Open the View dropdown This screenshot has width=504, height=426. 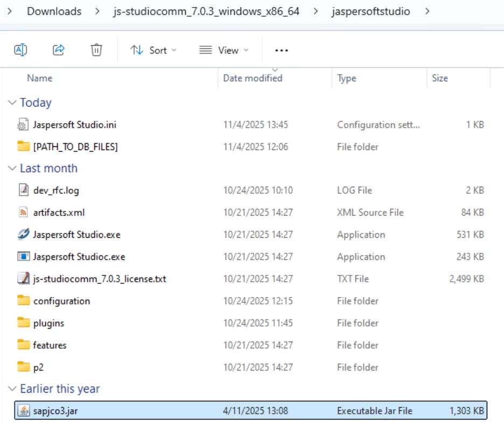pos(224,51)
